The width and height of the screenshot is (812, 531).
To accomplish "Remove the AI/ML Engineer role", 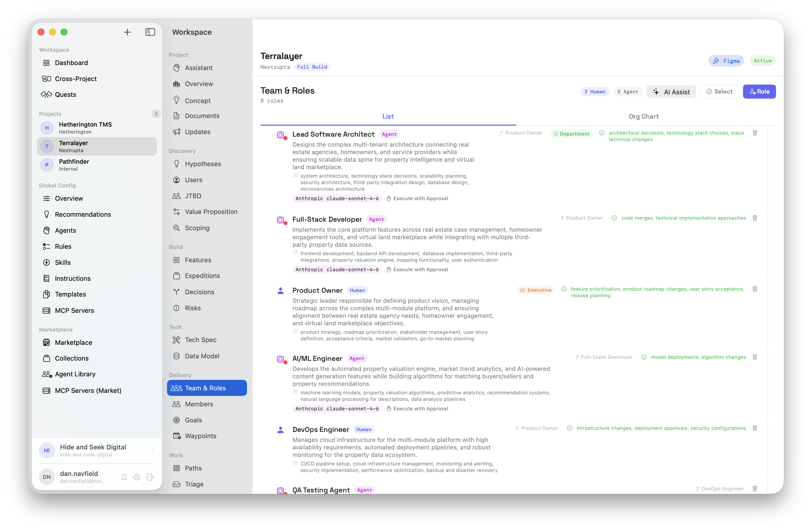I will coord(755,357).
